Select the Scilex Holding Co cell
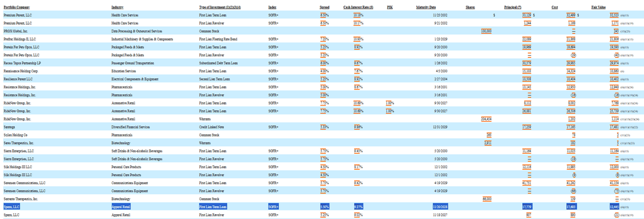This screenshot has width=644, height=219. 15,136
